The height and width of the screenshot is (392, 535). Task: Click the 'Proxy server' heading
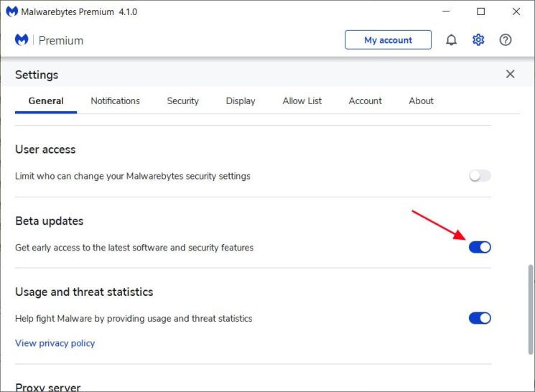(x=48, y=387)
